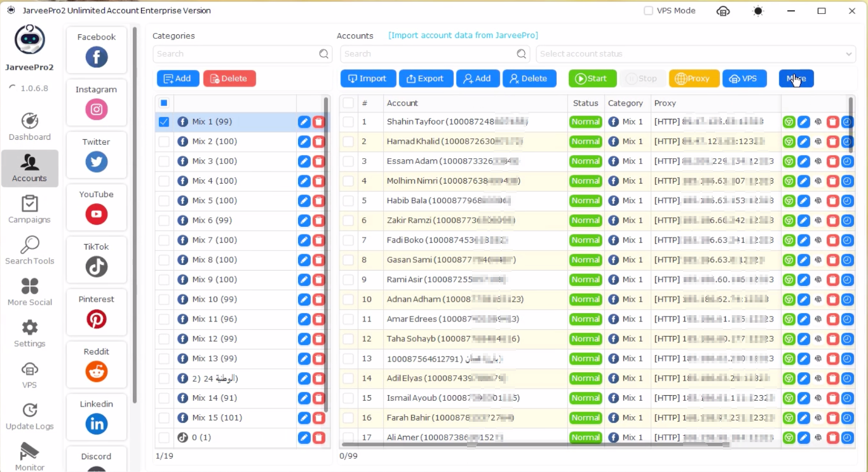Open Import account data from JarveePro link
This screenshot has height=472, width=868.
pyautogui.click(x=463, y=36)
